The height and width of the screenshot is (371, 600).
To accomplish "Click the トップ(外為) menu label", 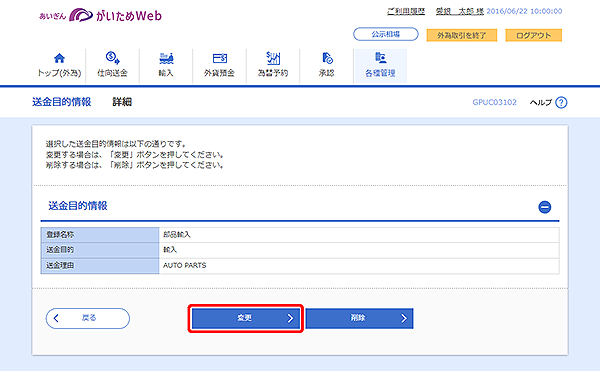I will tap(59, 73).
